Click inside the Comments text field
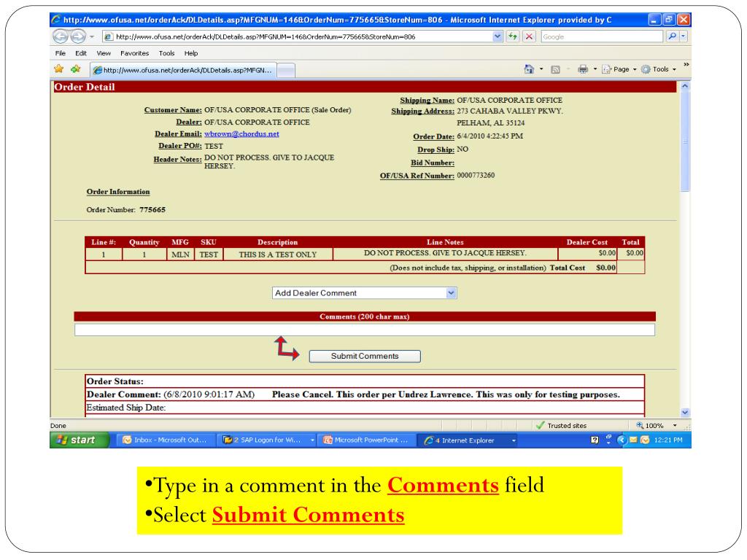The width and height of the screenshot is (747, 560). click(365, 330)
